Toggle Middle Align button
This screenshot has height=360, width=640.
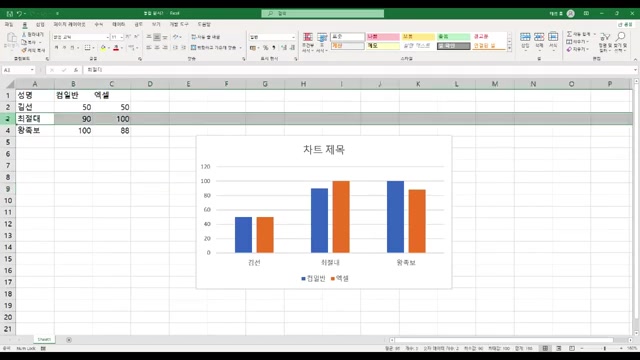click(x=157, y=37)
